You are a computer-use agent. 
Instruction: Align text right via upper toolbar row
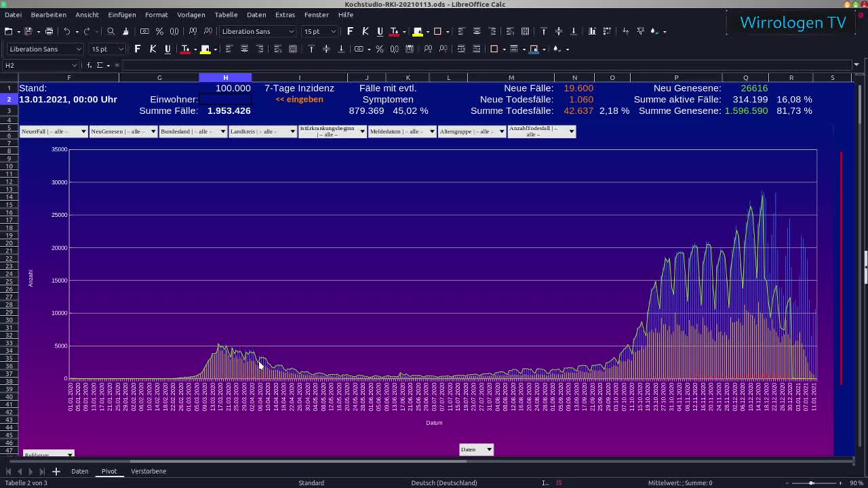pos(492,31)
